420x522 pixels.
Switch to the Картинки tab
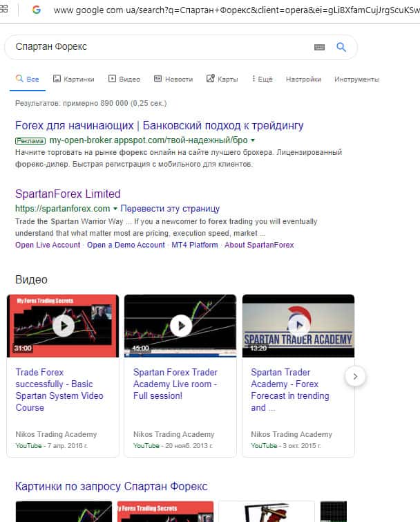pos(74,80)
